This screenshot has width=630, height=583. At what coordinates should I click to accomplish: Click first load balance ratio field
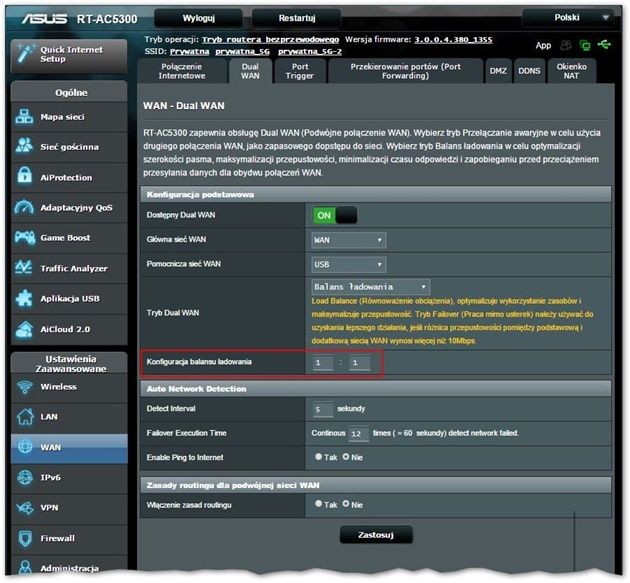(323, 363)
